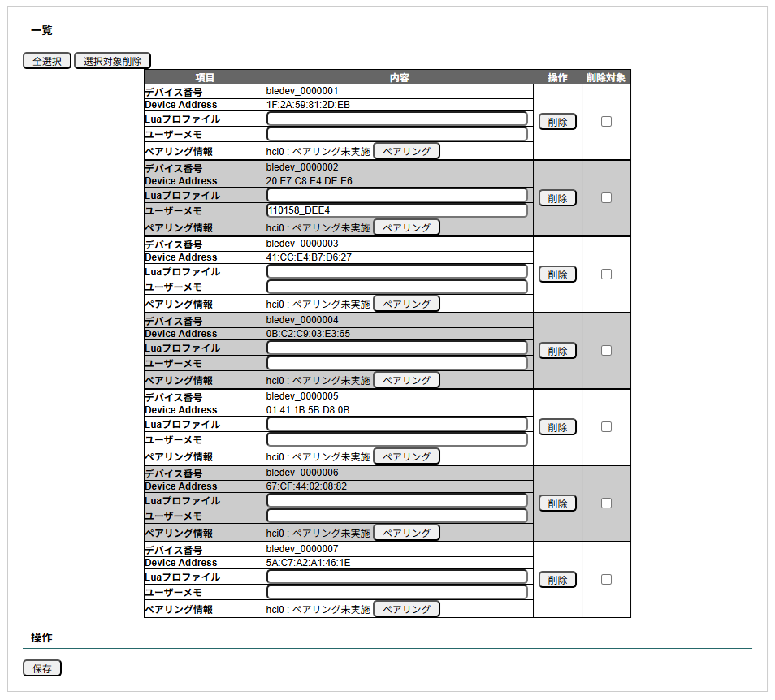Start ペアリング for bledev_0000002

406,227
